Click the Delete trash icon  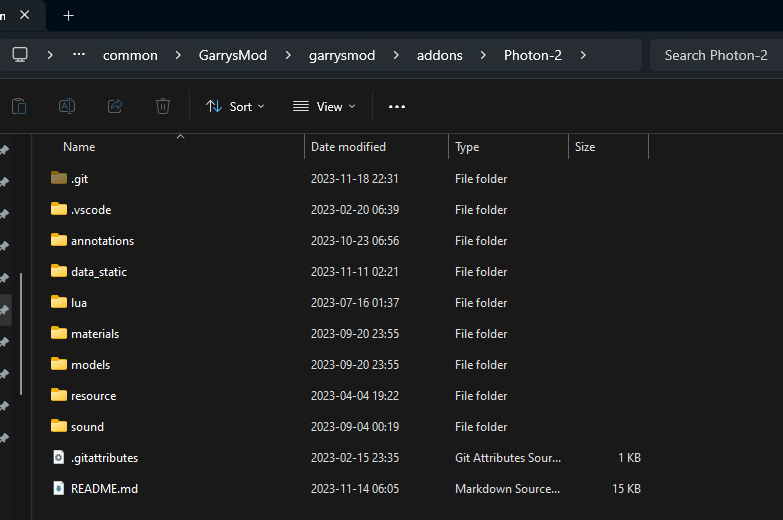point(163,106)
